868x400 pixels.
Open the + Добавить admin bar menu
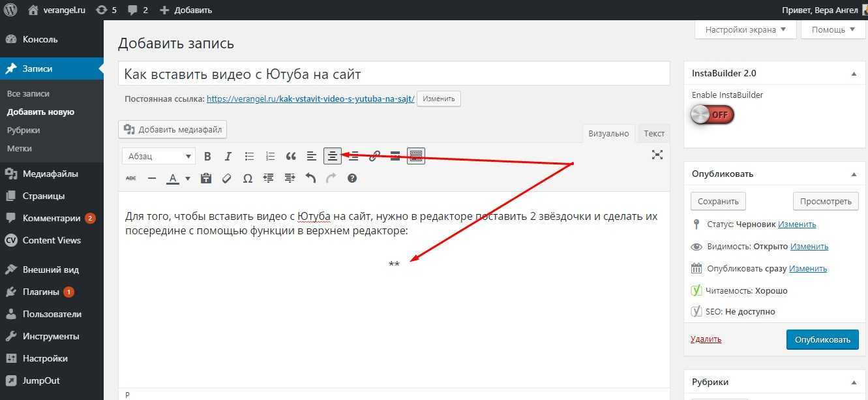[186, 10]
